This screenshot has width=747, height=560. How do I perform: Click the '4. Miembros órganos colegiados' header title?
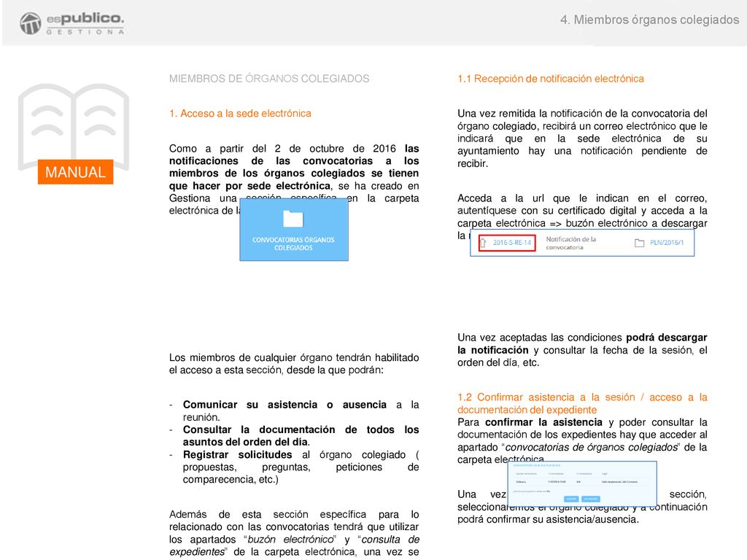click(650, 20)
